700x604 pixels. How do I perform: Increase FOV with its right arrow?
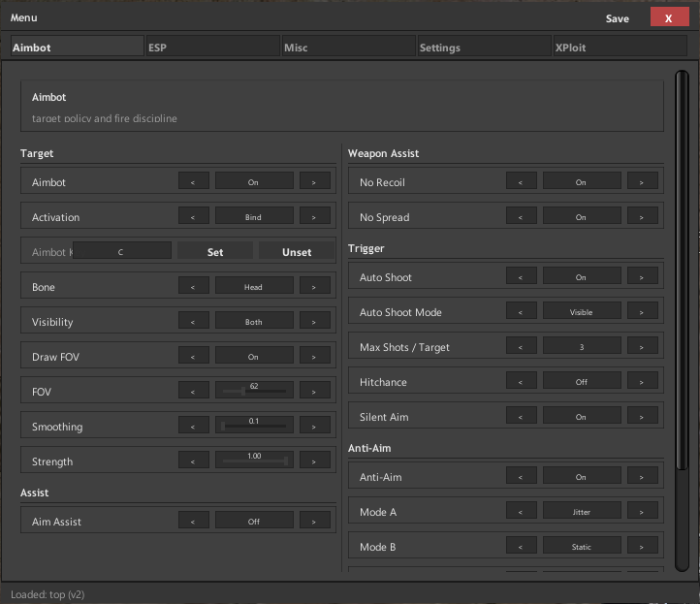click(x=315, y=391)
